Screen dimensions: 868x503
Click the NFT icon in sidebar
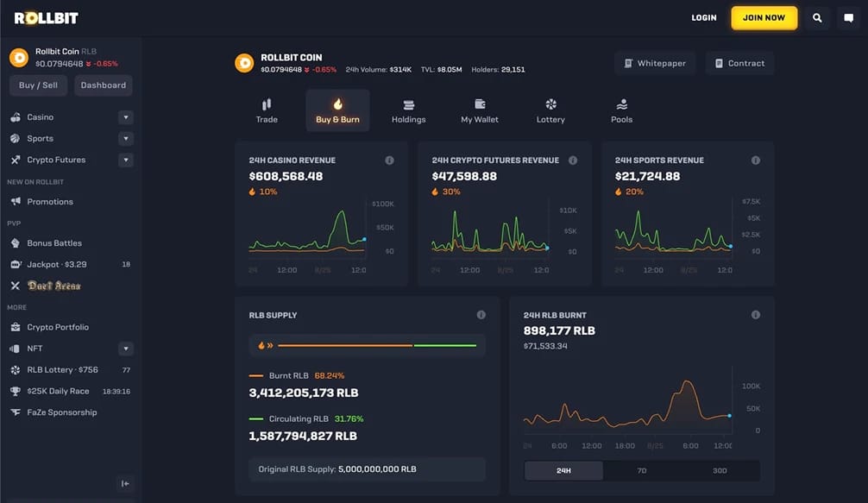click(x=16, y=349)
